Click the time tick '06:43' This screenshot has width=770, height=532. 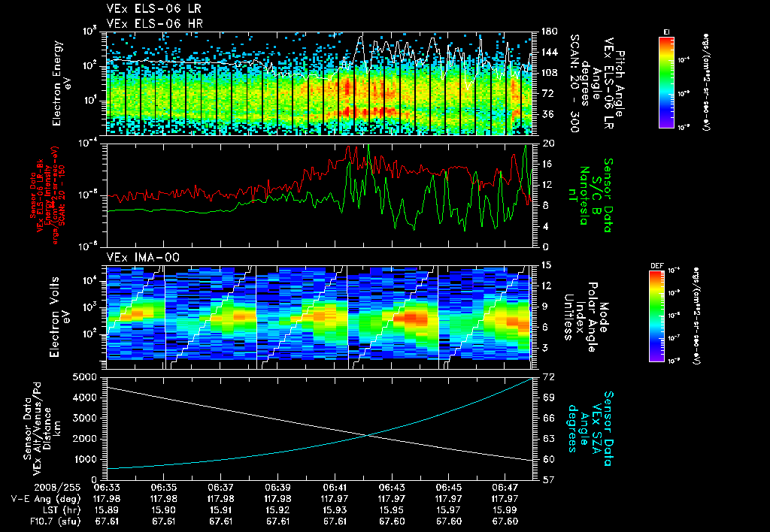(x=391, y=488)
